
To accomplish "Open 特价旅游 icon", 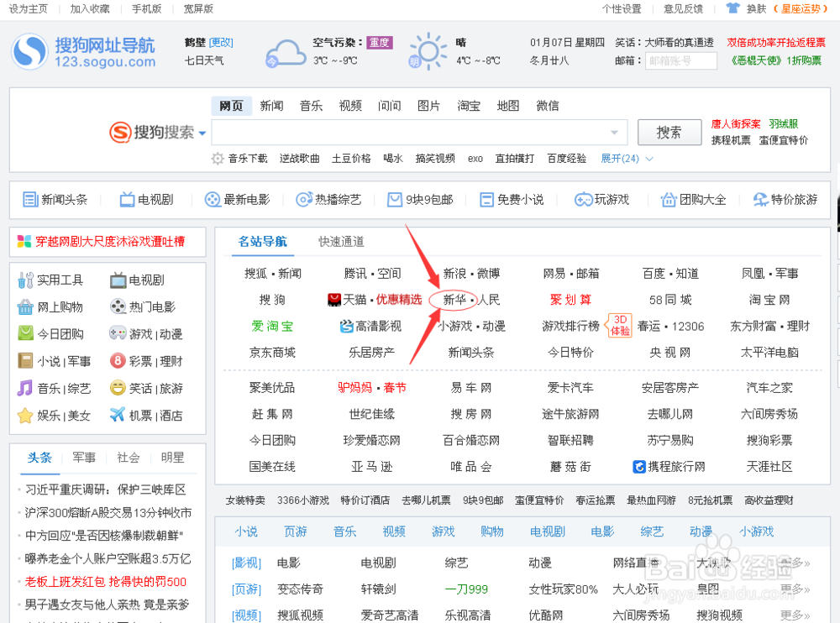I will pos(760,200).
